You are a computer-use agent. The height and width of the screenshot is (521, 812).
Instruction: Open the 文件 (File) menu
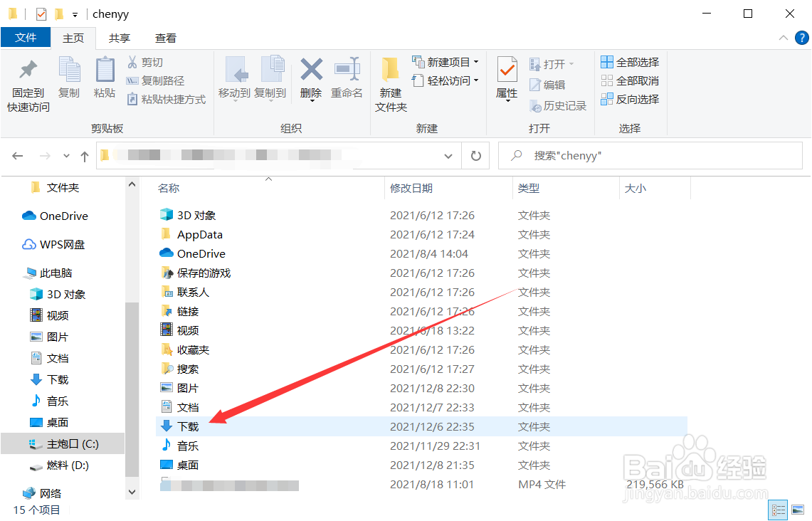pos(26,38)
